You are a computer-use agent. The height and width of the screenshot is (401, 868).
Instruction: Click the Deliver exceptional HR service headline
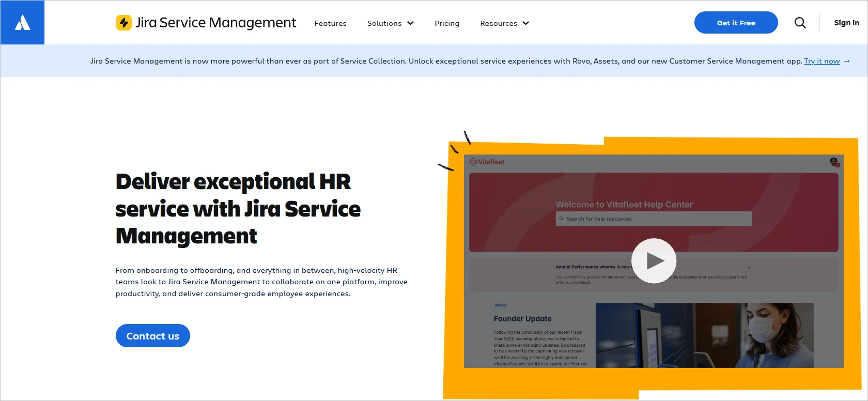pos(238,209)
